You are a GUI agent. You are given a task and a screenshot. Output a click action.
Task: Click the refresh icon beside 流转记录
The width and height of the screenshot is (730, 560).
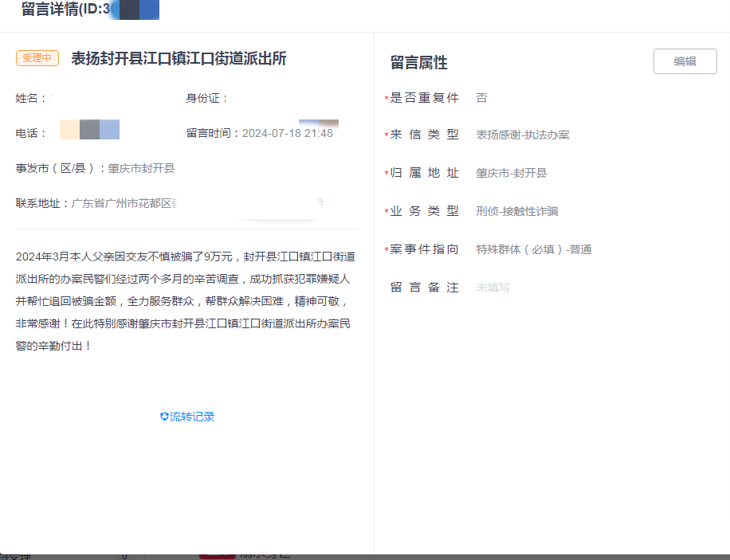[x=164, y=417]
